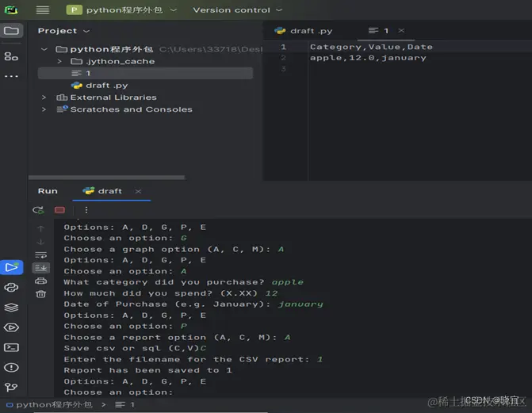
Task: Open the Project view mode dropdown
Action: pyautogui.click(x=63, y=31)
